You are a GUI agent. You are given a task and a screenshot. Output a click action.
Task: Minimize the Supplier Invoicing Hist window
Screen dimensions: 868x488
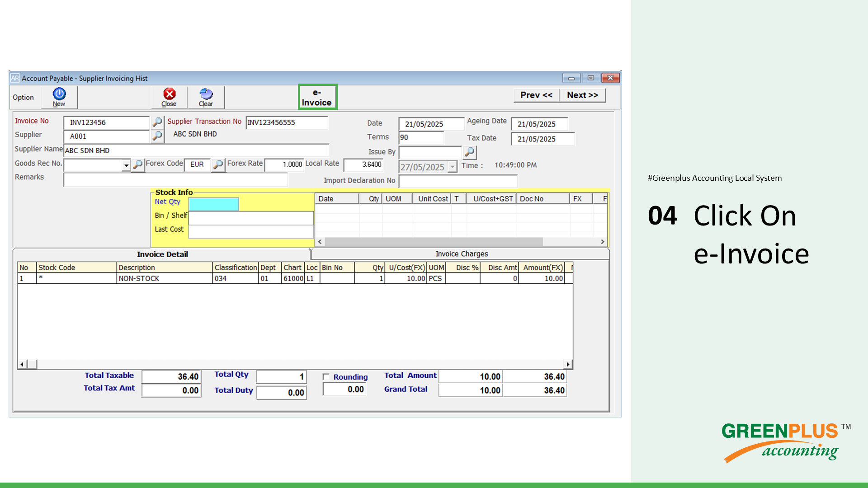[571, 78]
